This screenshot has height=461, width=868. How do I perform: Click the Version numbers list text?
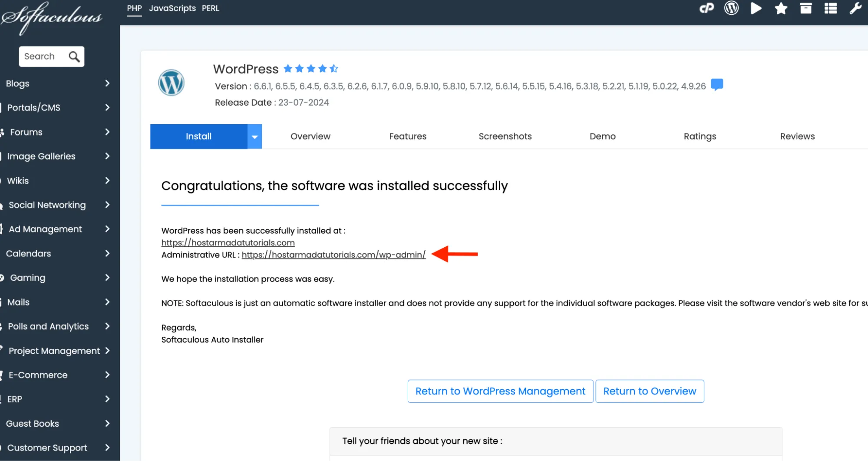point(480,86)
